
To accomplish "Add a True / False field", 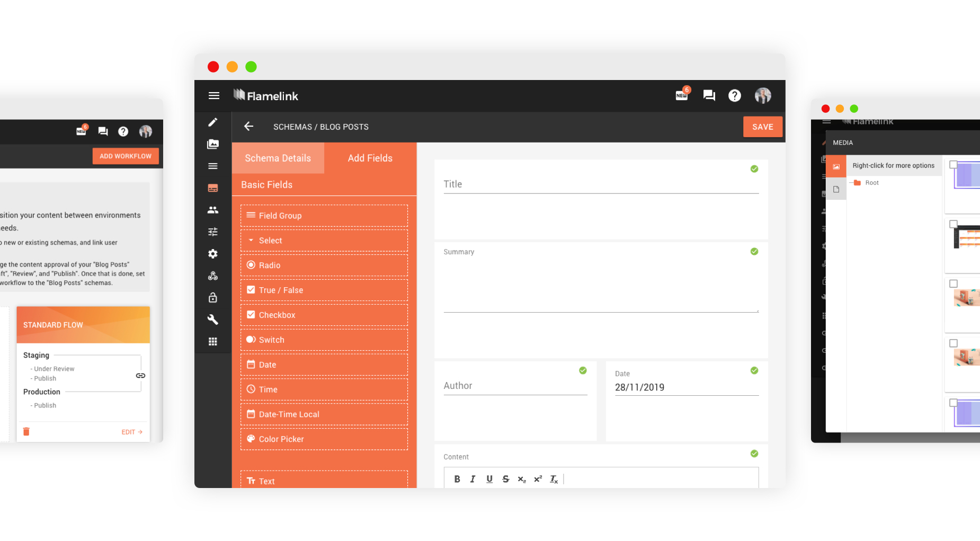I will [324, 290].
